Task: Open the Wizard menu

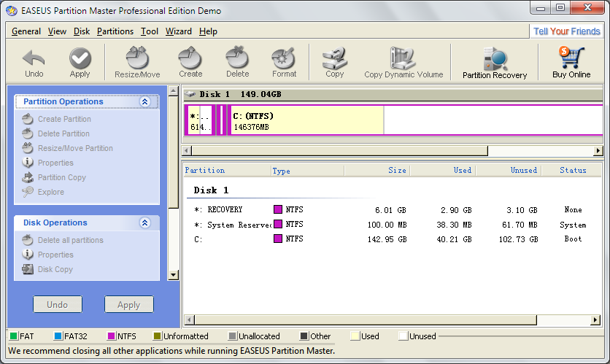Action: pyautogui.click(x=178, y=31)
